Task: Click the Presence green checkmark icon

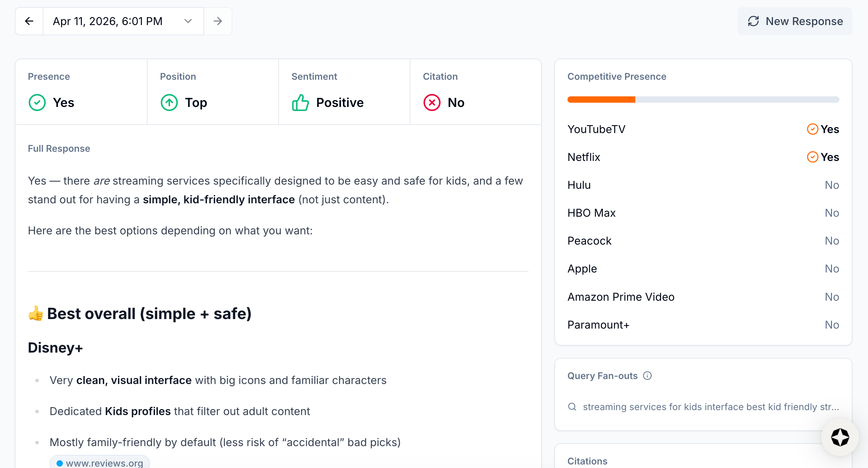Action: pyautogui.click(x=37, y=103)
